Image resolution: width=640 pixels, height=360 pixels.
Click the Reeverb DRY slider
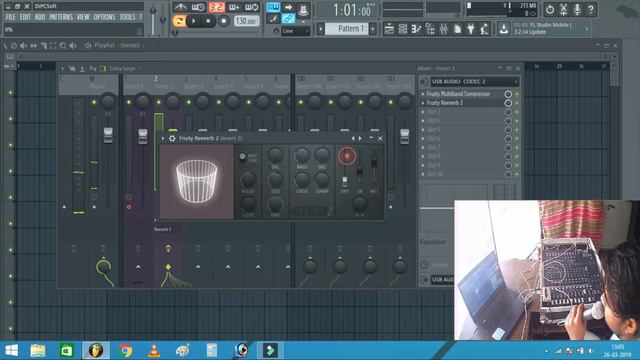[345, 181]
